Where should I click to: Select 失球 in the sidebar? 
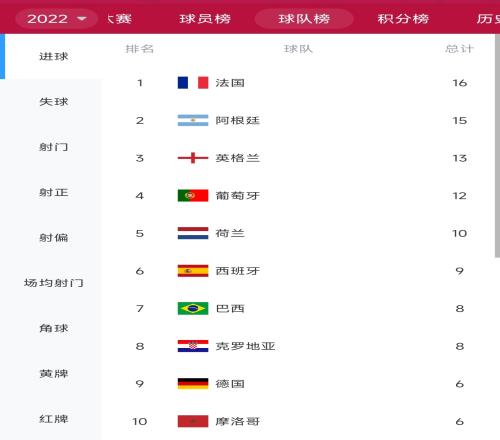pyautogui.click(x=53, y=102)
